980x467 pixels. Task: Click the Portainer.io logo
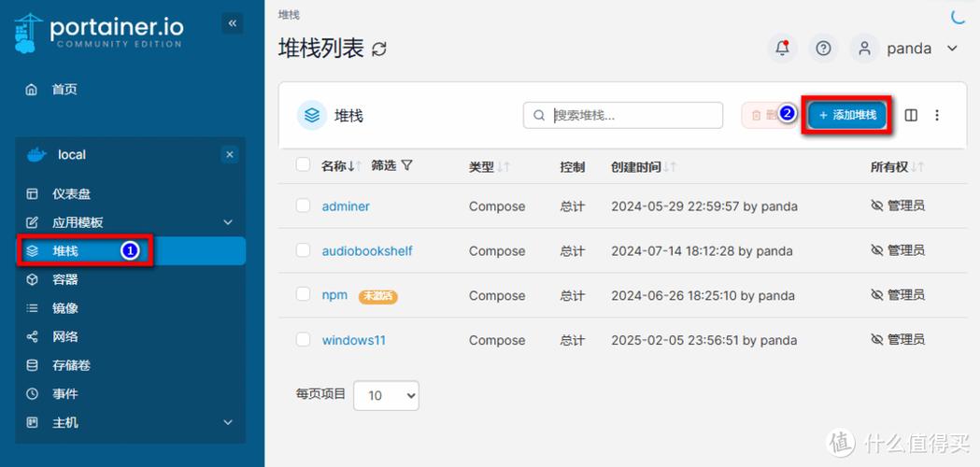(x=99, y=33)
